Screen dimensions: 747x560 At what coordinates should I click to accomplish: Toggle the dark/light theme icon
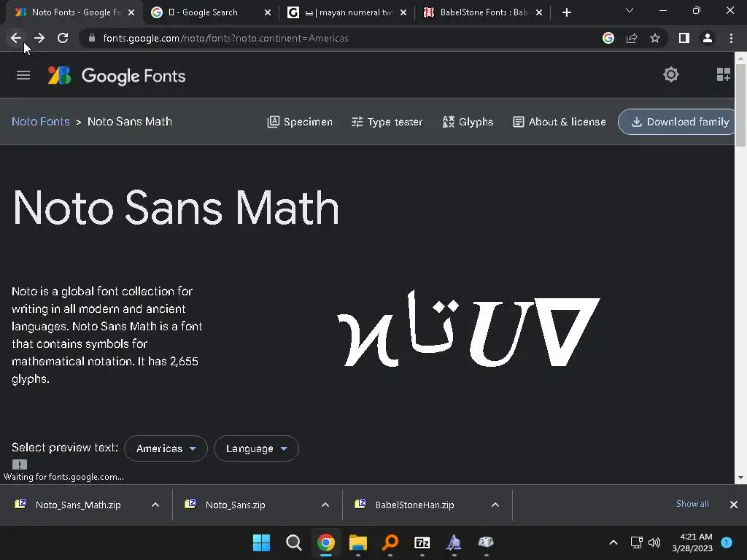point(671,74)
